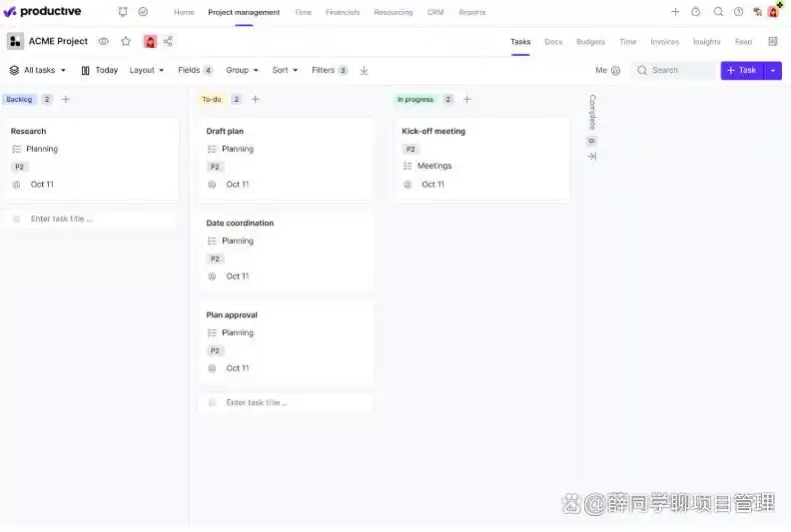Tick checkbox in To-do new task row

click(x=213, y=402)
